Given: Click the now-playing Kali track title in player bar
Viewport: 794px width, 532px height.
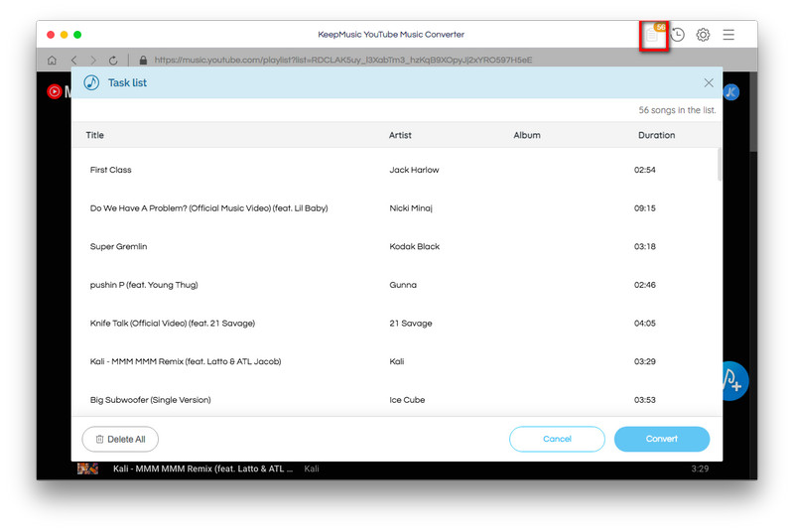Looking at the screenshot, I should 203,468.
